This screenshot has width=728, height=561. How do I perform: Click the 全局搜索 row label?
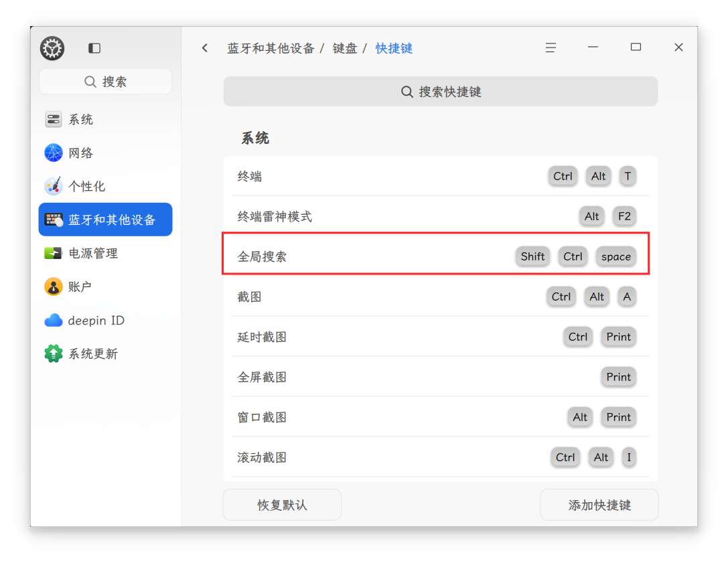click(x=262, y=256)
